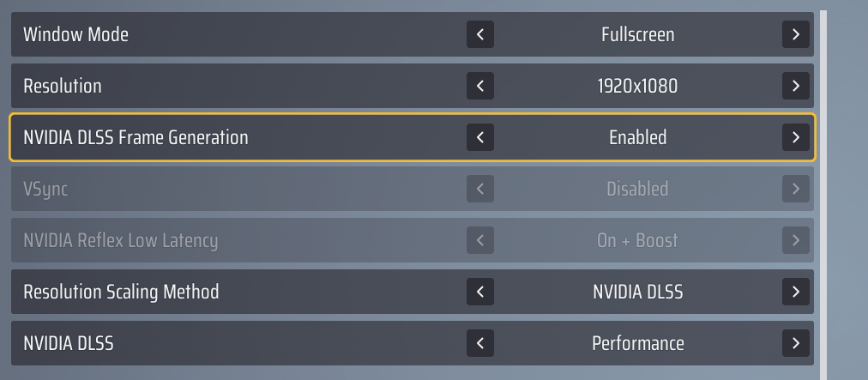Click the NVIDIA Reflex Low Latency label
The width and height of the screenshot is (868, 380).
pos(120,240)
